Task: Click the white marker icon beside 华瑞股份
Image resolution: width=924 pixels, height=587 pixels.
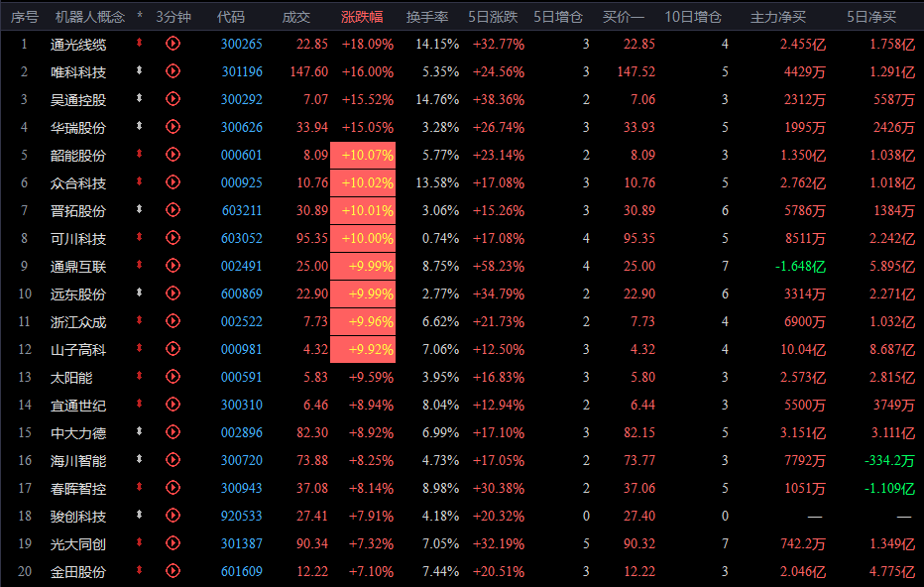Action: 139,126
